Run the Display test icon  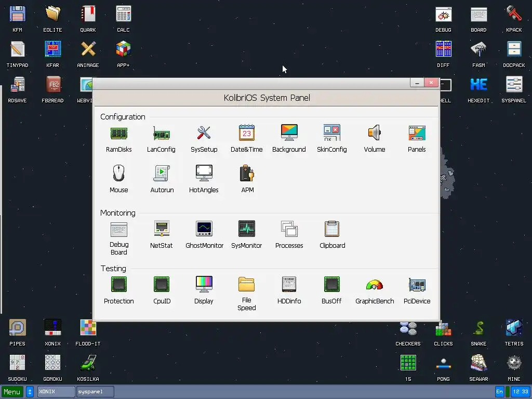[204, 284]
